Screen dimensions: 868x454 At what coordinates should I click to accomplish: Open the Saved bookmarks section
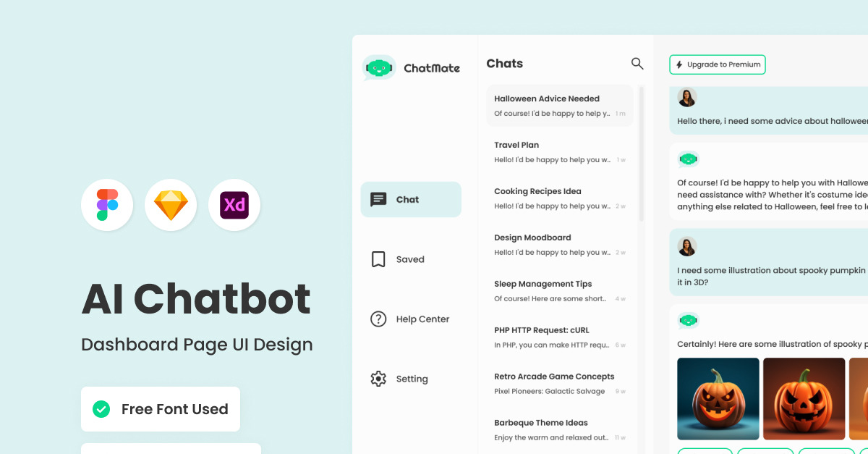tap(378, 258)
